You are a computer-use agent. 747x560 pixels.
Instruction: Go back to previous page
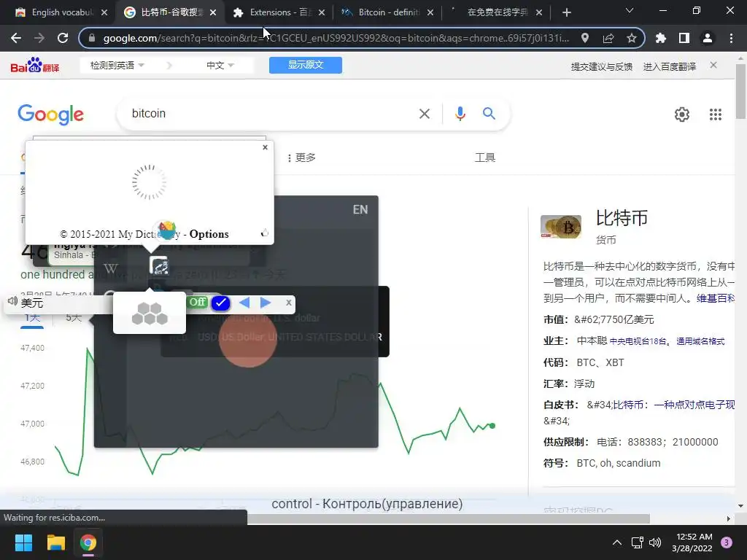(x=16, y=38)
